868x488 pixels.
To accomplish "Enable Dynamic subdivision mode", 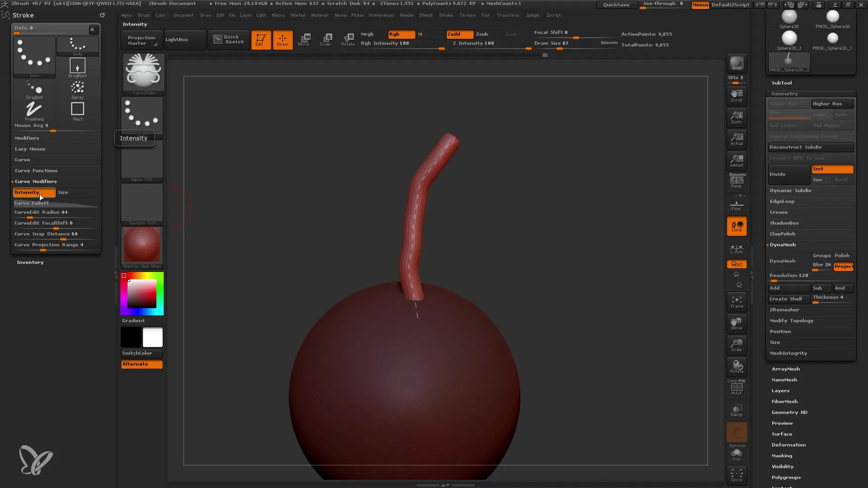I will tap(791, 190).
